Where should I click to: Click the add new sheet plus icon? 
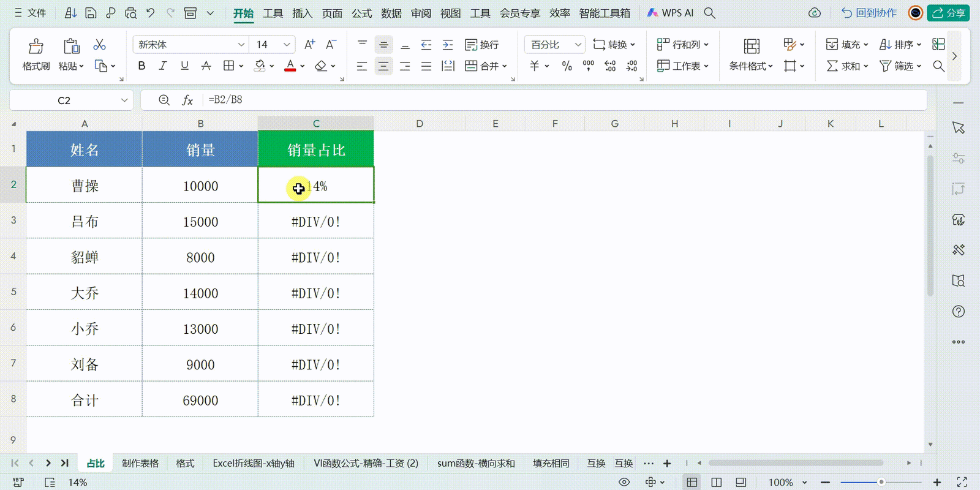(x=667, y=463)
